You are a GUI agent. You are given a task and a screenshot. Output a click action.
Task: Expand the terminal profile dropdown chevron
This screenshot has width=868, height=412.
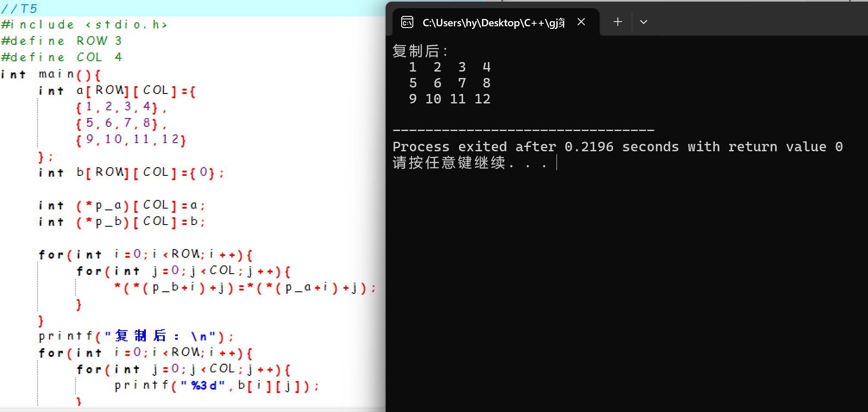(x=643, y=22)
